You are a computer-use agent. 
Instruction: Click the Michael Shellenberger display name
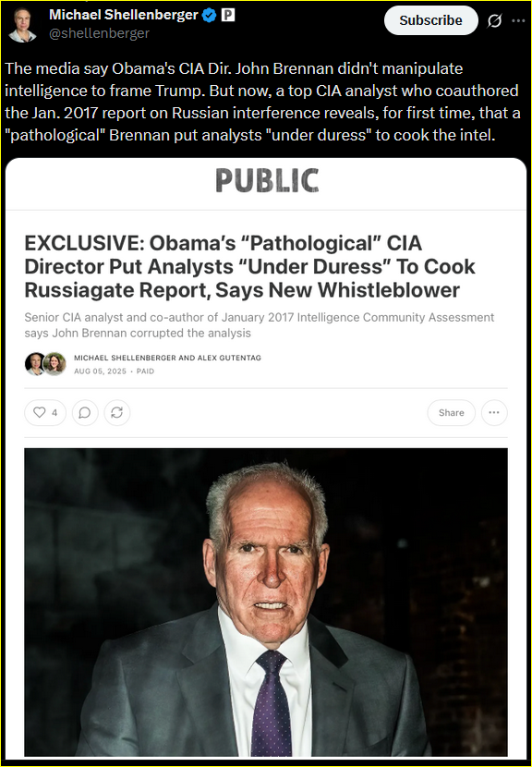tap(123, 15)
